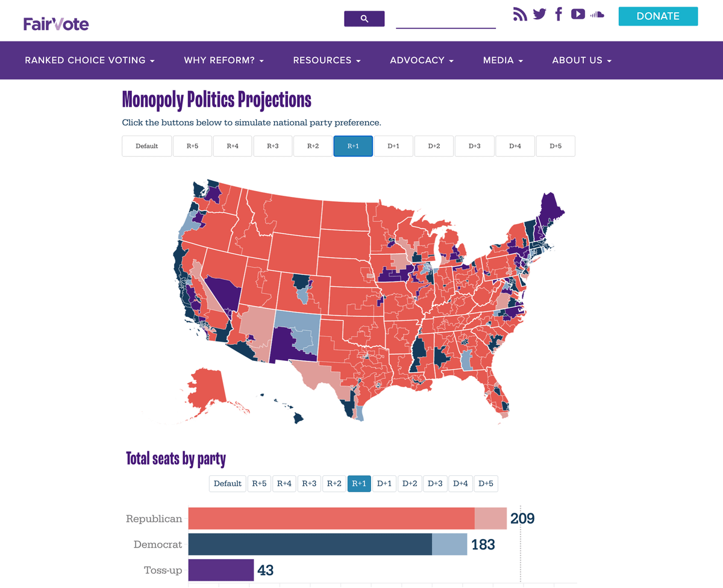723x588 pixels.
Task: Click the search text input field
Action: pos(445,19)
